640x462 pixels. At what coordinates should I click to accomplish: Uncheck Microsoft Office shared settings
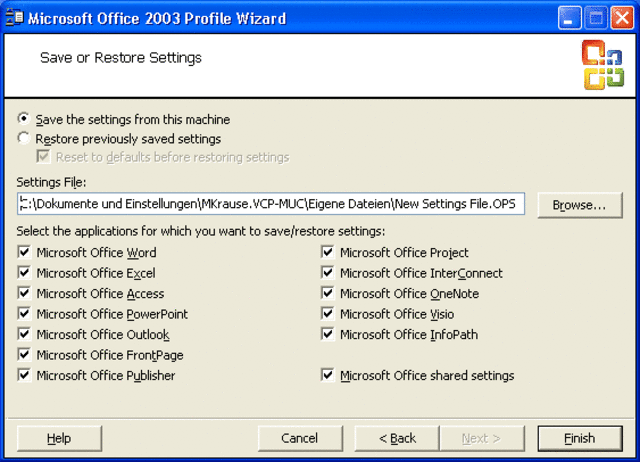click(x=328, y=375)
